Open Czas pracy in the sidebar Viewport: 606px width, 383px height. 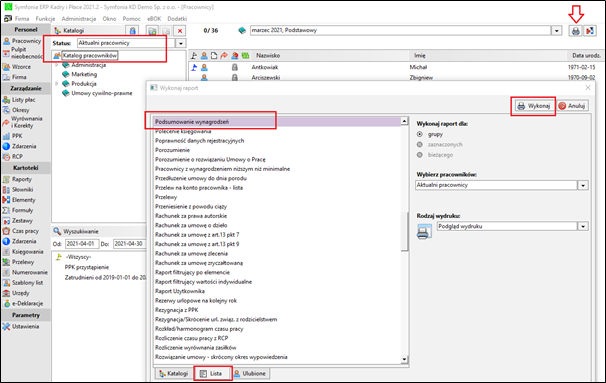(x=21, y=231)
